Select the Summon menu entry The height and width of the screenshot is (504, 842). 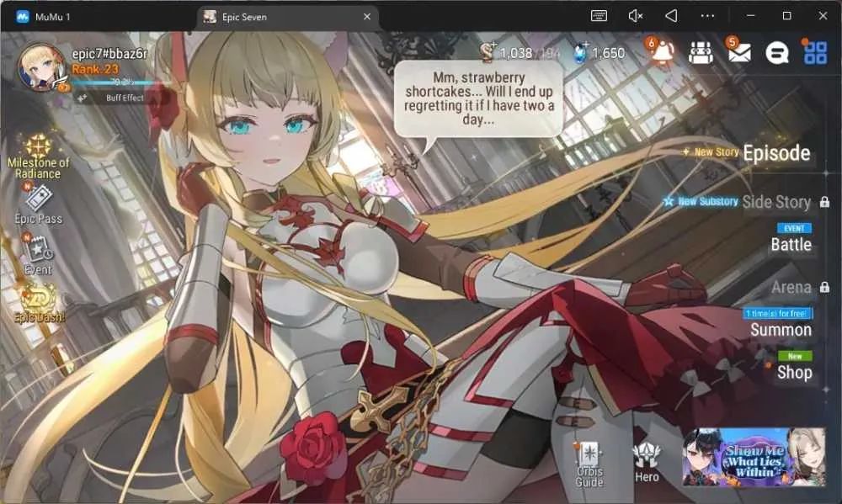781,330
